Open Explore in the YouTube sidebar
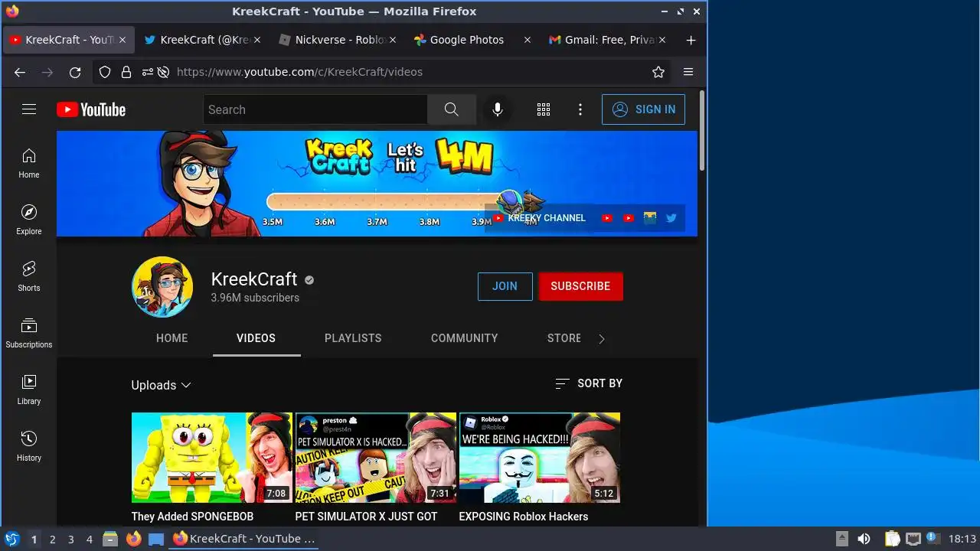This screenshot has width=980, height=551. click(x=29, y=220)
